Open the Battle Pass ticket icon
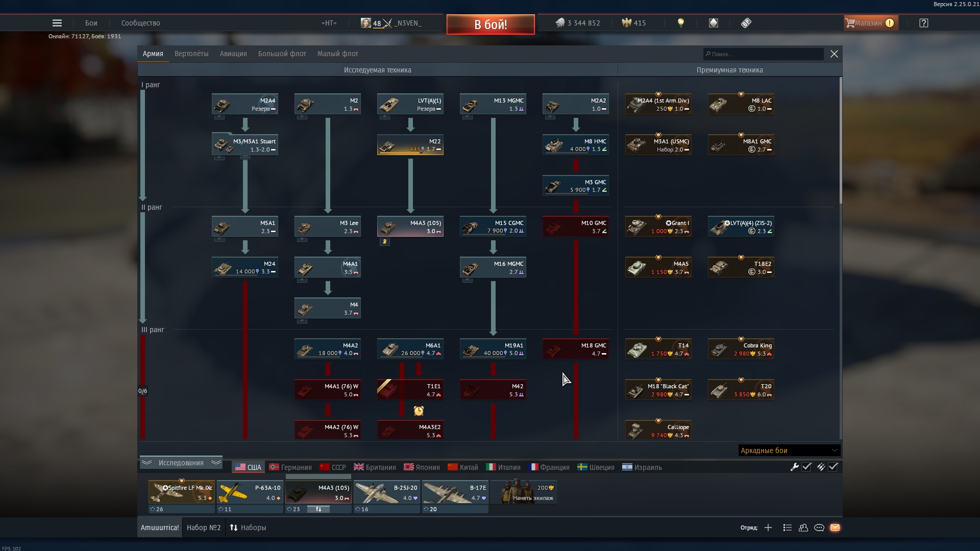 coord(746,23)
